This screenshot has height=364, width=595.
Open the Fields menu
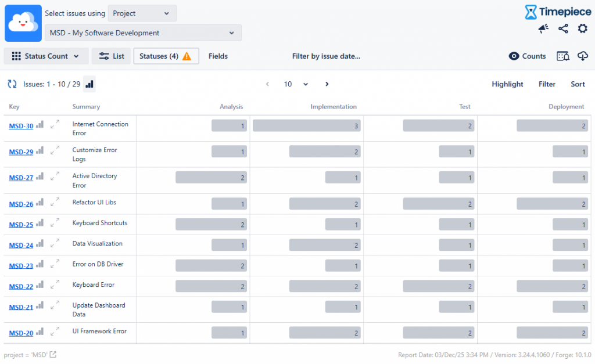click(218, 56)
